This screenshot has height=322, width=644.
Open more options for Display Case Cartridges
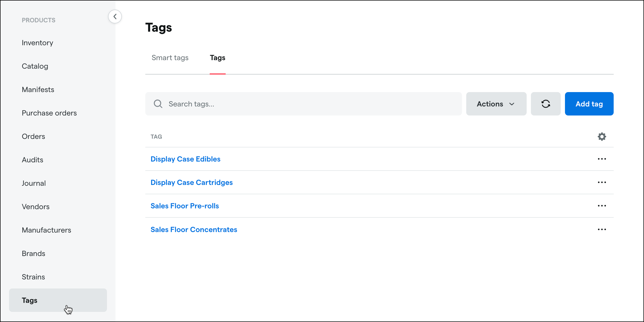(602, 182)
